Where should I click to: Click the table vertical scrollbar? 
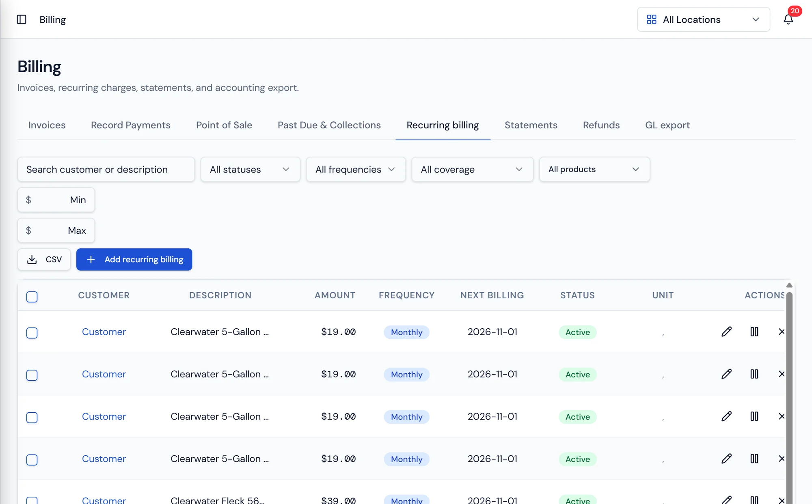point(789,398)
